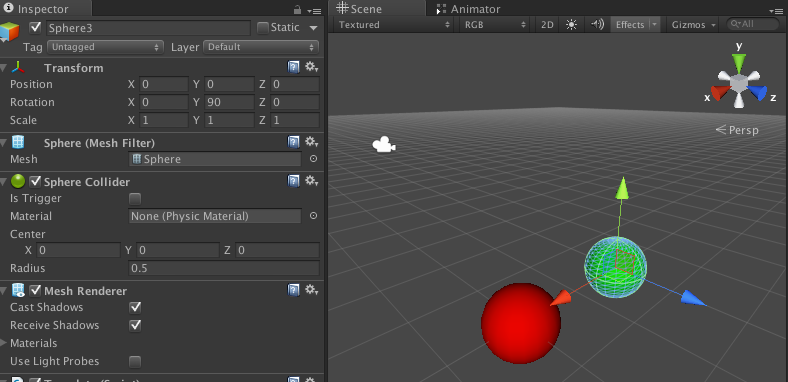
Task: Toggle the 2D scene view button
Action: pos(547,25)
